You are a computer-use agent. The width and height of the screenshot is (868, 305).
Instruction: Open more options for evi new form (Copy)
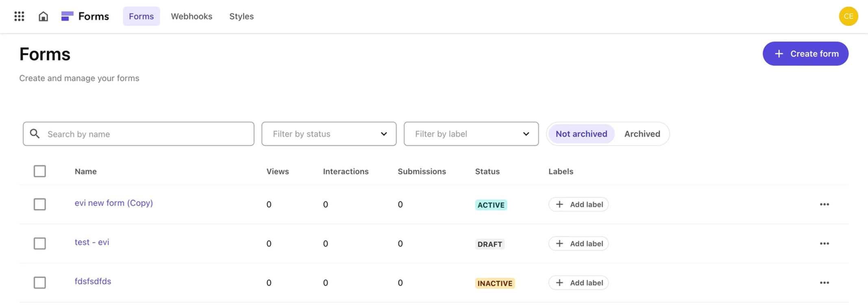824,204
